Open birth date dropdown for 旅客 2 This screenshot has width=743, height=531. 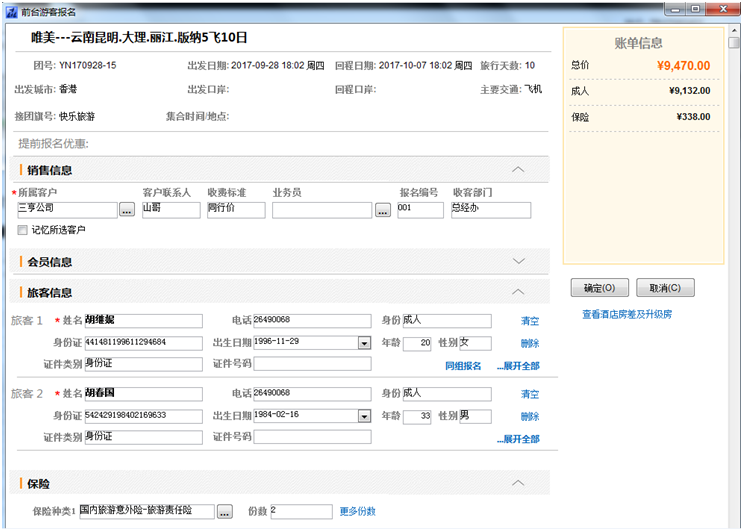tap(364, 416)
